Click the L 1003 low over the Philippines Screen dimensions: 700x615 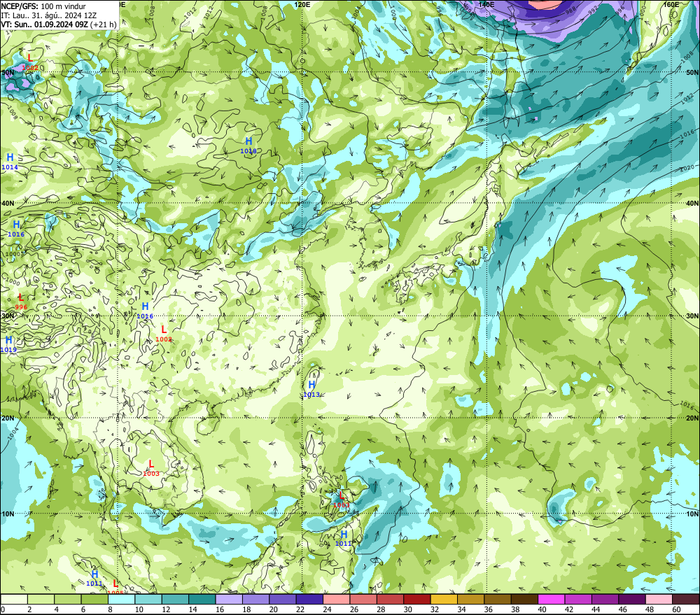tap(342, 500)
